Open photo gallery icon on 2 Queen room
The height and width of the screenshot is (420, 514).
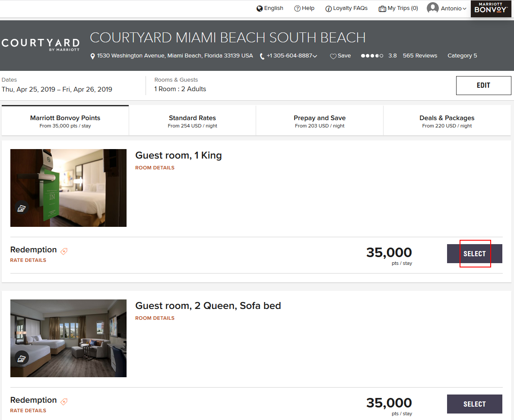pos(21,358)
